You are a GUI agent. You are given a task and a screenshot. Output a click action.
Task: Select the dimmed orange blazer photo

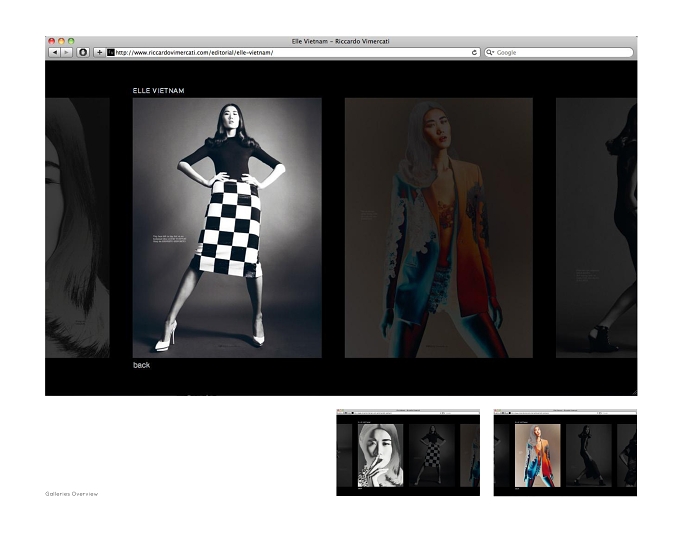(438, 228)
